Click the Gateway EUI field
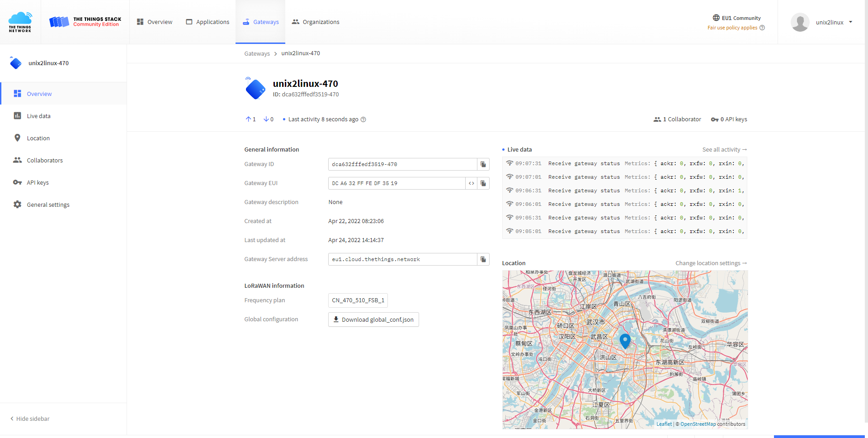The image size is (868, 438). (397, 183)
